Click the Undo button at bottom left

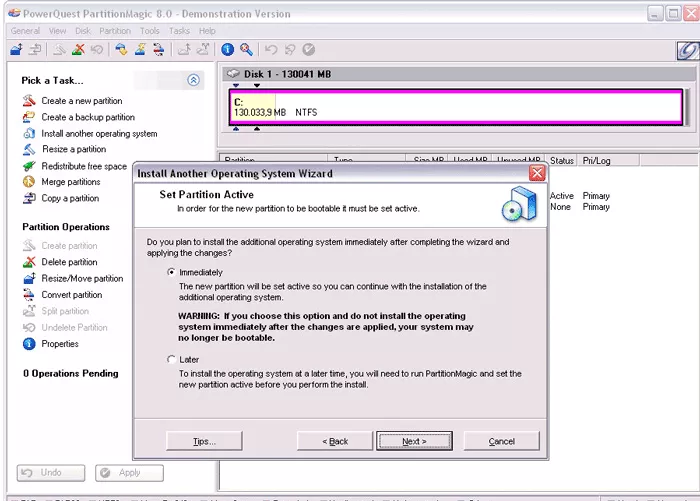(50, 473)
